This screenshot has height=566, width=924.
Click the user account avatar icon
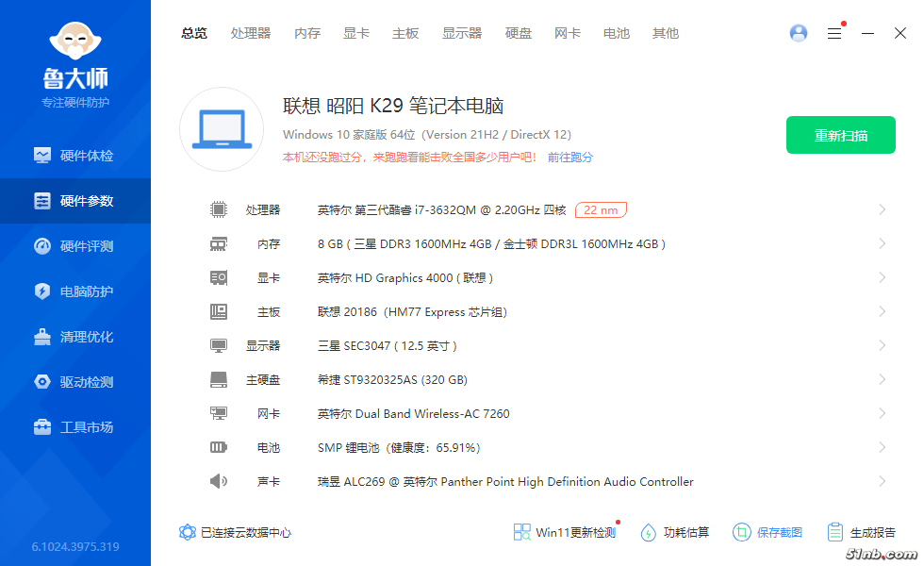point(799,33)
